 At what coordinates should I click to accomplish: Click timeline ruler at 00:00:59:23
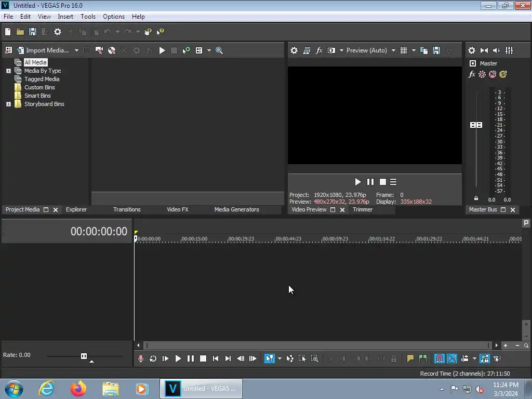click(335, 239)
